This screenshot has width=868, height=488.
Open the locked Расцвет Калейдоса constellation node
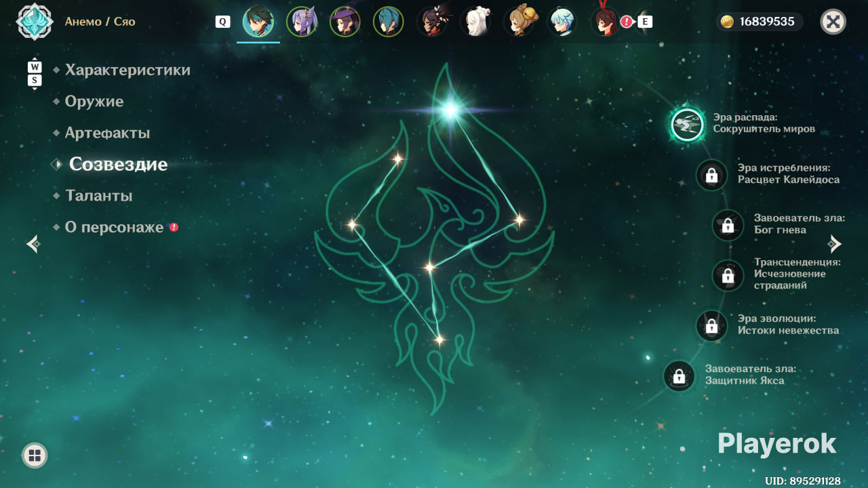[x=711, y=176]
